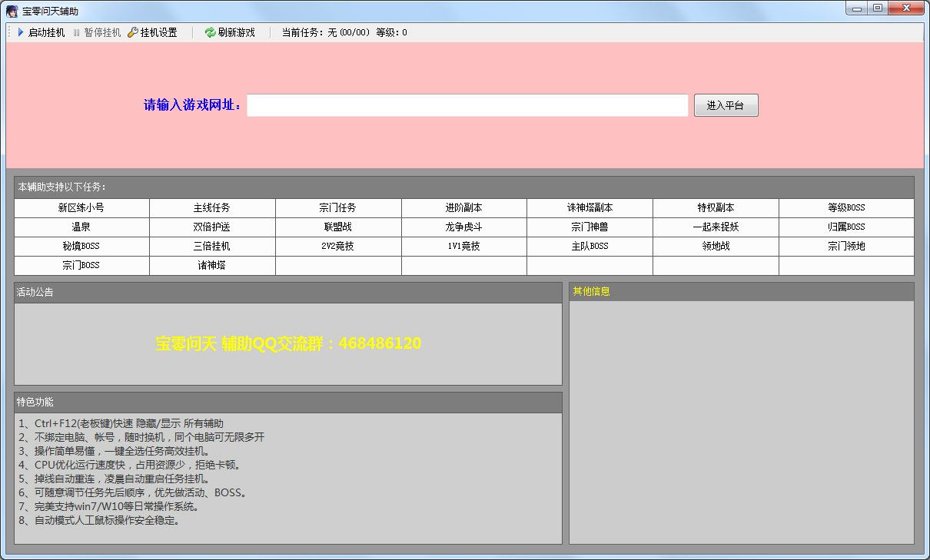930x560 pixels.
Task: Click feature line 4 about CPU优化
Action: (131, 466)
